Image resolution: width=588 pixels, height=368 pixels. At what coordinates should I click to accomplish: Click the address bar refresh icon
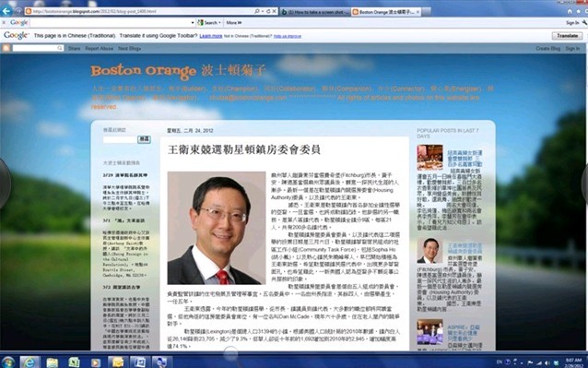(x=268, y=11)
